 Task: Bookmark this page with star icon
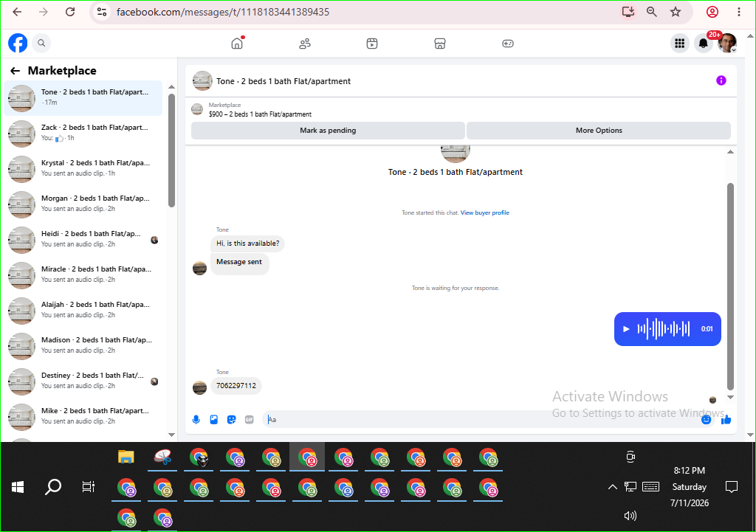point(676,12)
